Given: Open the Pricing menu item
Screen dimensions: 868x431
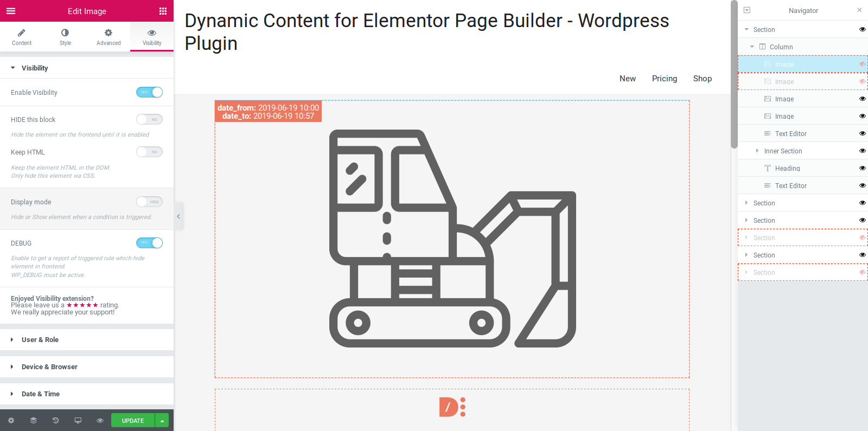Looking at the screenshot, I should point(665,79).
